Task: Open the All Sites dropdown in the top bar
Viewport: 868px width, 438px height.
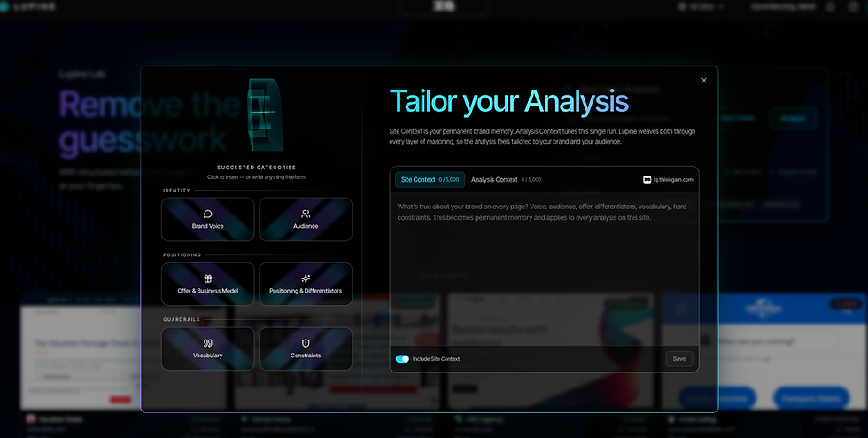Action: point(701,7)
